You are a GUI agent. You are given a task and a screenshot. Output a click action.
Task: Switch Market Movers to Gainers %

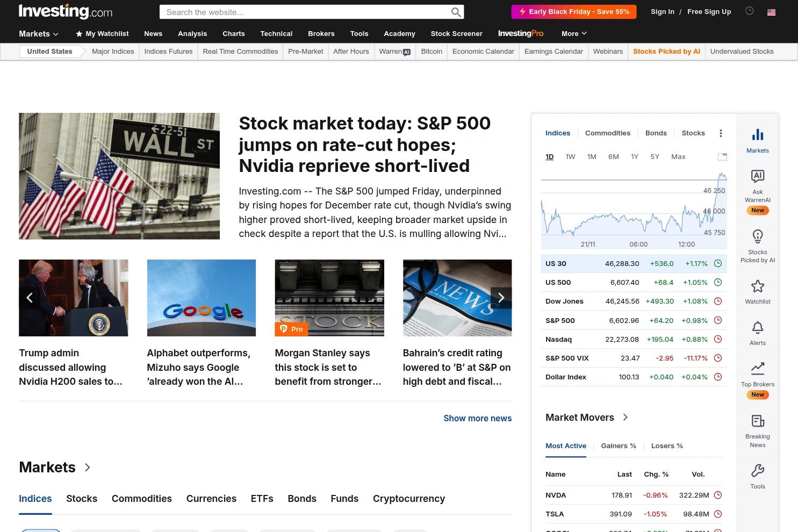(619, 445)
